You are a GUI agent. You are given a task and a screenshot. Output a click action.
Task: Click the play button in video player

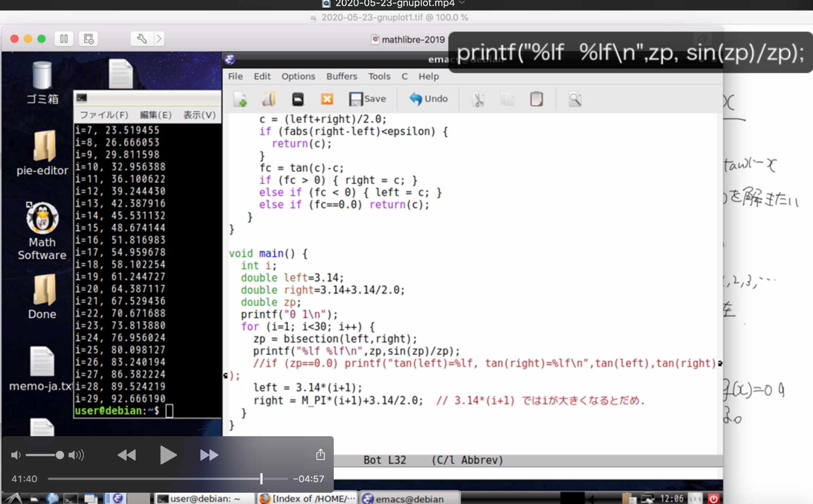pos(168,455)
